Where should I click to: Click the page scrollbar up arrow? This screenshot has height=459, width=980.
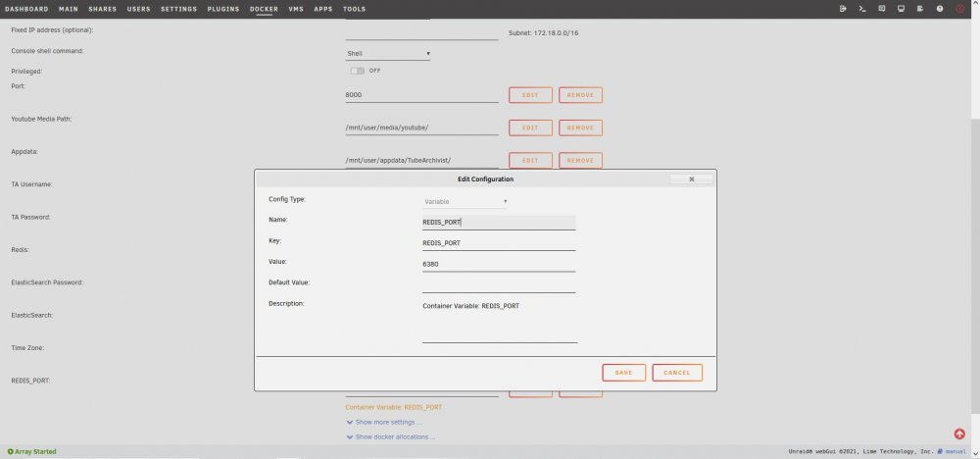[x=975, y=4]
